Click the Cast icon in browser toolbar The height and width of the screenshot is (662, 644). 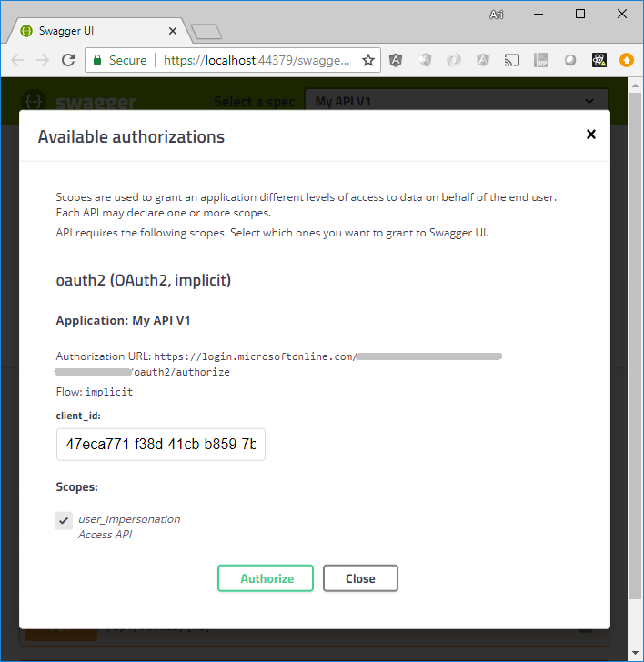point(512,60)
